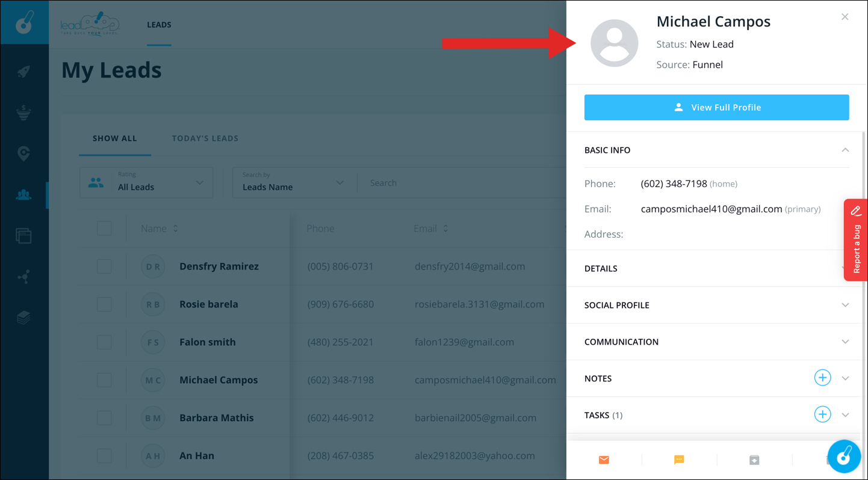Screen dimensions: 868x480
Task: Click email alex29182003@yahoo.com
Action: [x=475, y=455]
